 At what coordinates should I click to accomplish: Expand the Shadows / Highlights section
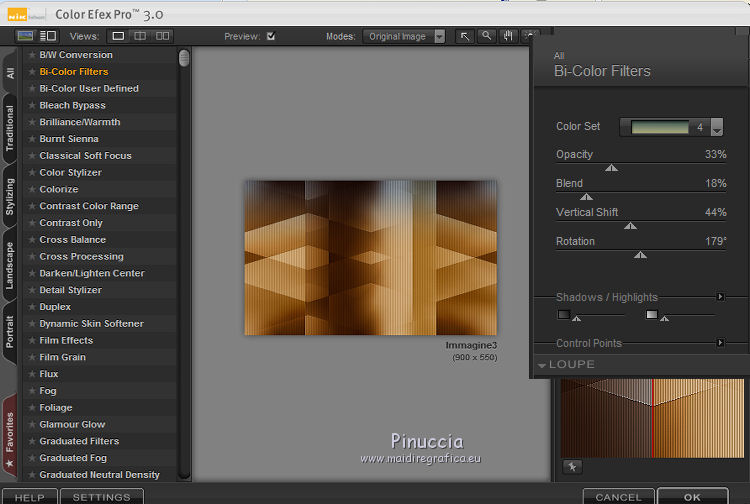[720, 297]
